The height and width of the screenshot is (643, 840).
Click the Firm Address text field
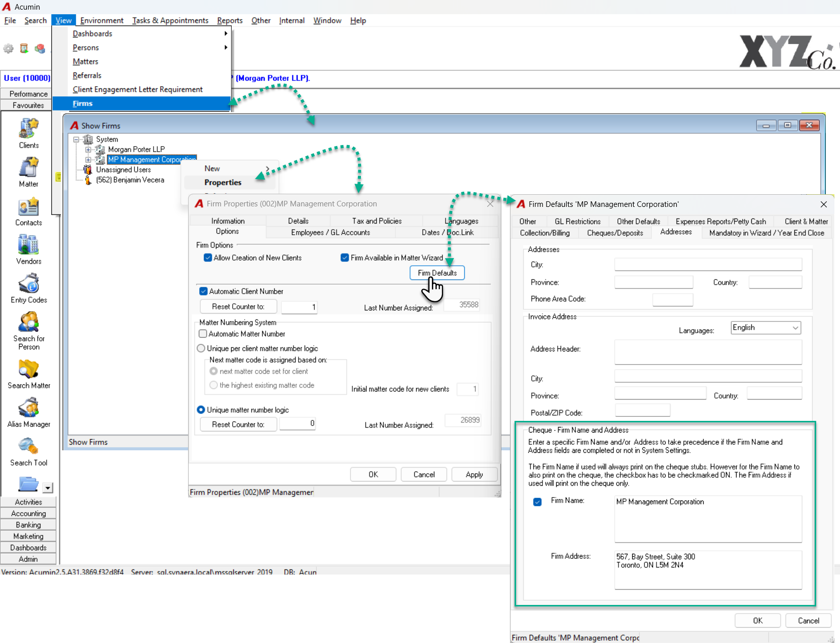[x=708, y=570]
